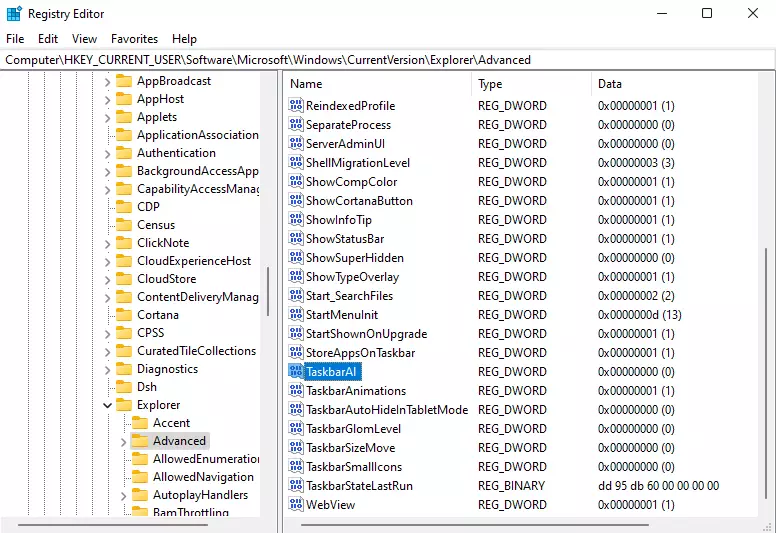Select the TaskbarAl value name
776x533 pixels.
click(331, 372)
